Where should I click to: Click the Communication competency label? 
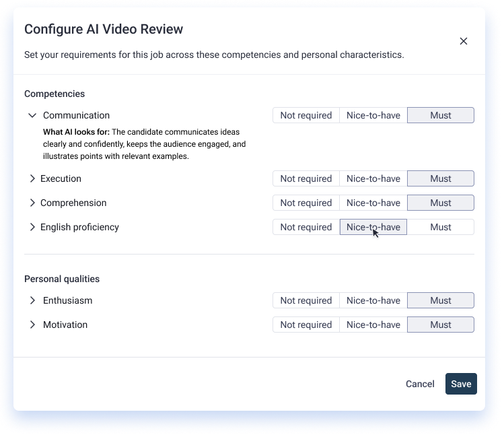pos(76,115)
